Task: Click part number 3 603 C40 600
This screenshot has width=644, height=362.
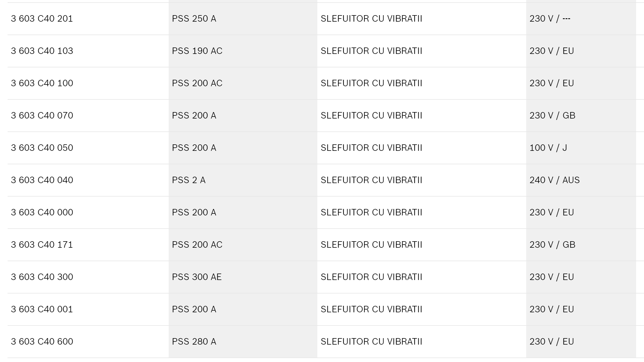Action: pos(42,341)
